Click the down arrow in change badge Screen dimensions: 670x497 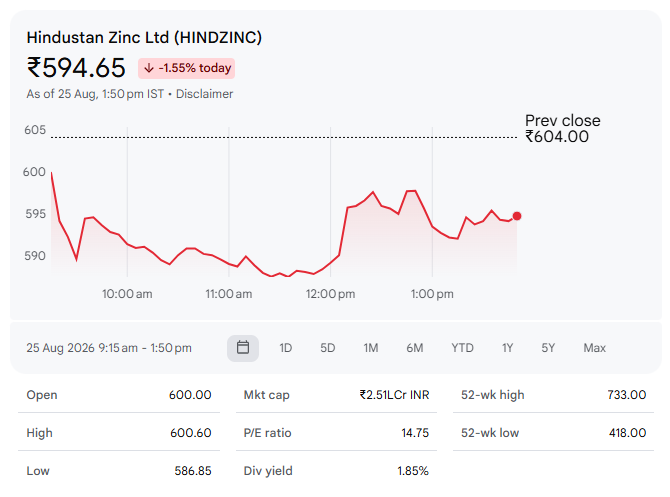[x=149, y=68]
